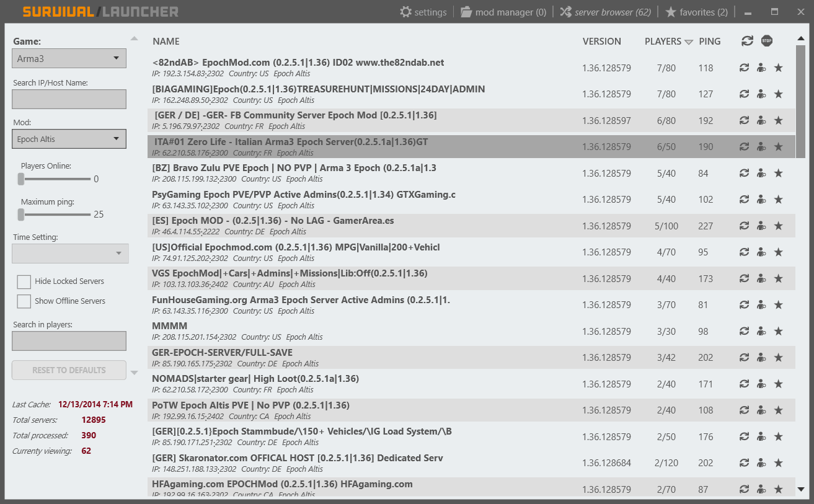
Task: Open the Time Setting dropdown
Action: point(70,254)
